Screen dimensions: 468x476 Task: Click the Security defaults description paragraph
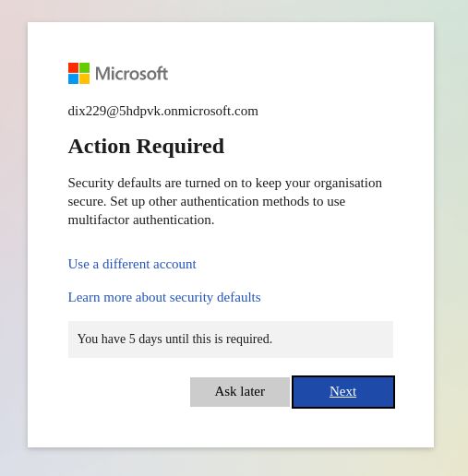[x=224, y=201]
